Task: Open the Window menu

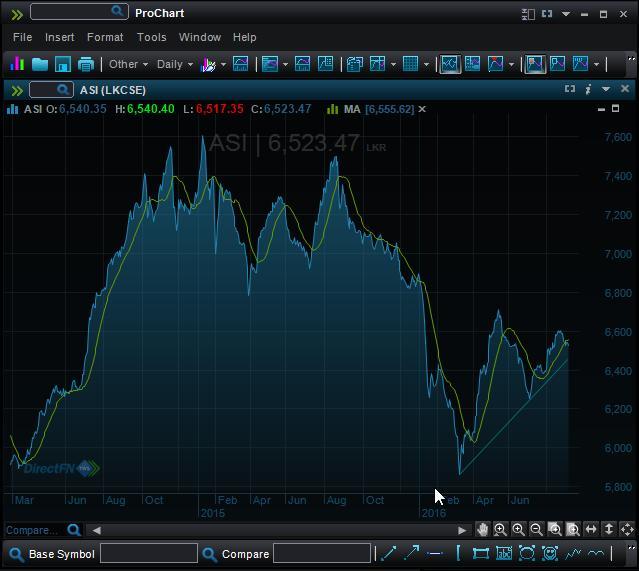Action: [x=200, y=37]
